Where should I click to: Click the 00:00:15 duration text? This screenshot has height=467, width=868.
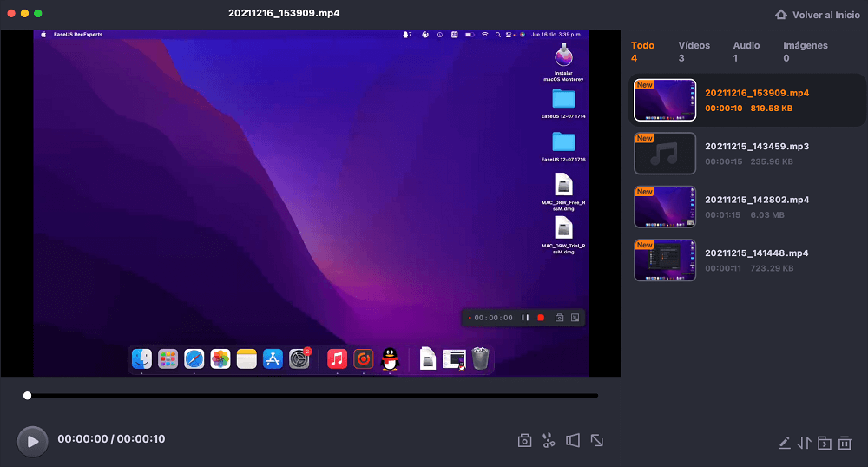[x=724, y=161]
